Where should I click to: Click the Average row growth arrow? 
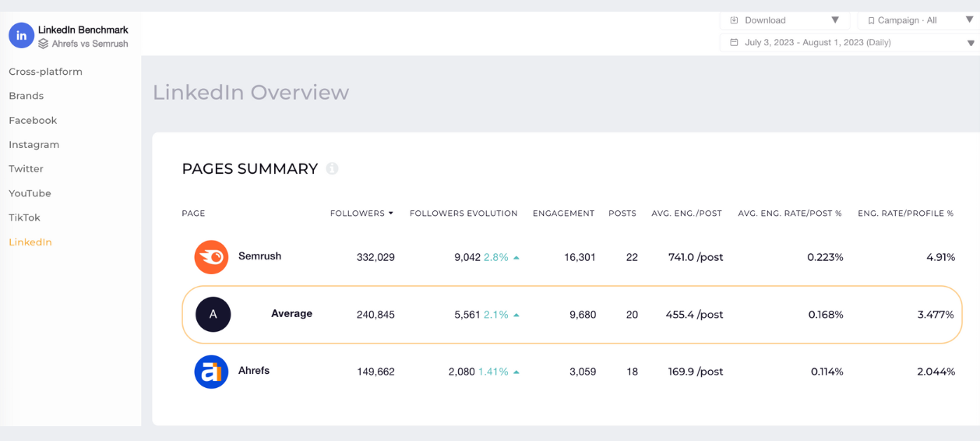coord(516,316)
